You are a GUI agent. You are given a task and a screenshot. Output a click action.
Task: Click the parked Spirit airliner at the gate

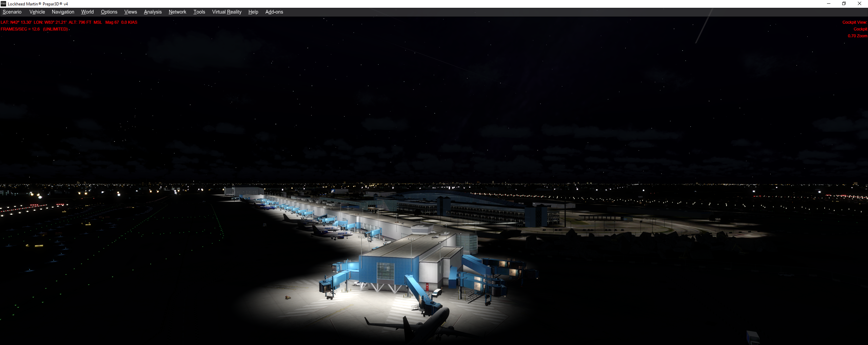pyautogui.click(x=332, y=233)
